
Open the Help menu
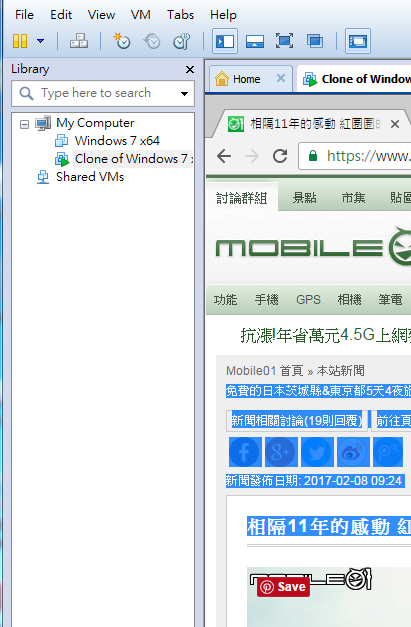pyautogui.click(x=223, y=15)
